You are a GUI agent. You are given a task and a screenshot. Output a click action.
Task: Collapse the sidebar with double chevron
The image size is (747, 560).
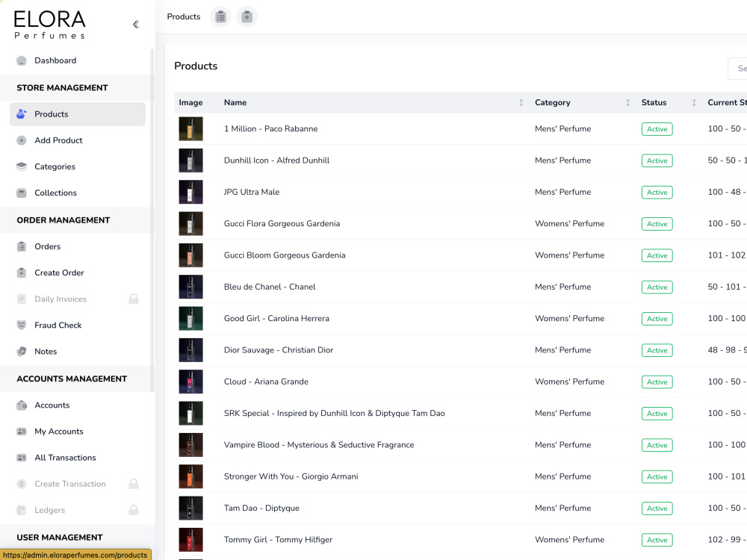pyautogui.click(x=136, y=25)
